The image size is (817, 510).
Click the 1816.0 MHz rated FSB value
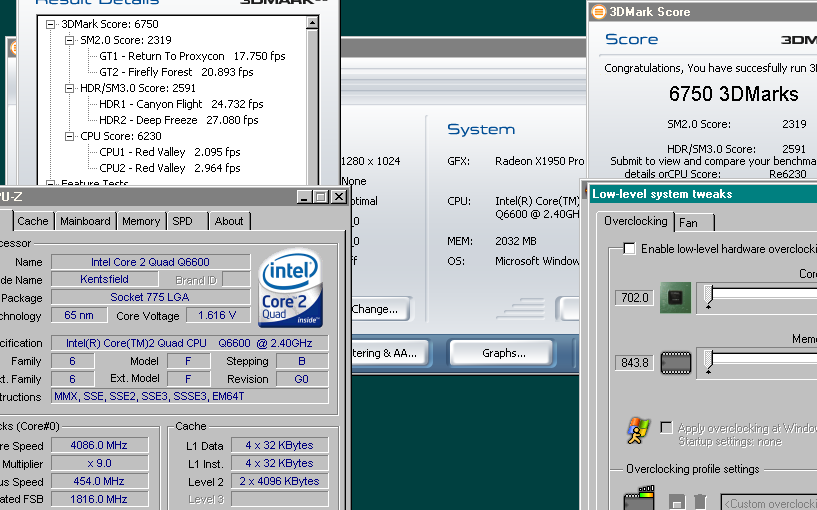[100, 499]
